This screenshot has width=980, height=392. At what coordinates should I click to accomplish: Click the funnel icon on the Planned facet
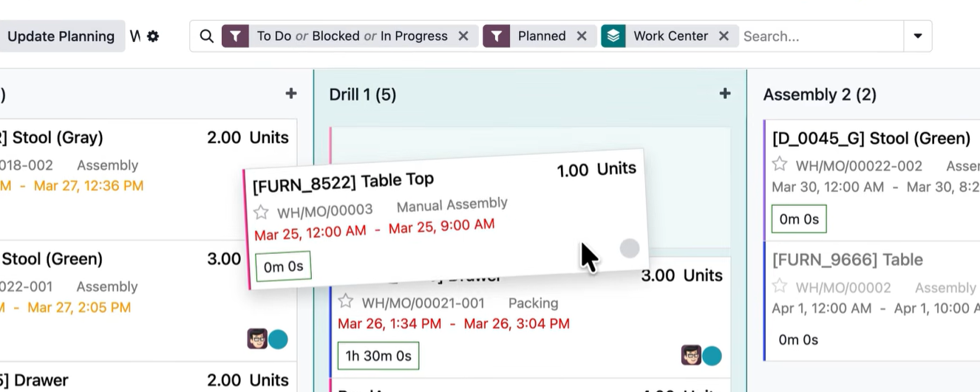[496, 36]
